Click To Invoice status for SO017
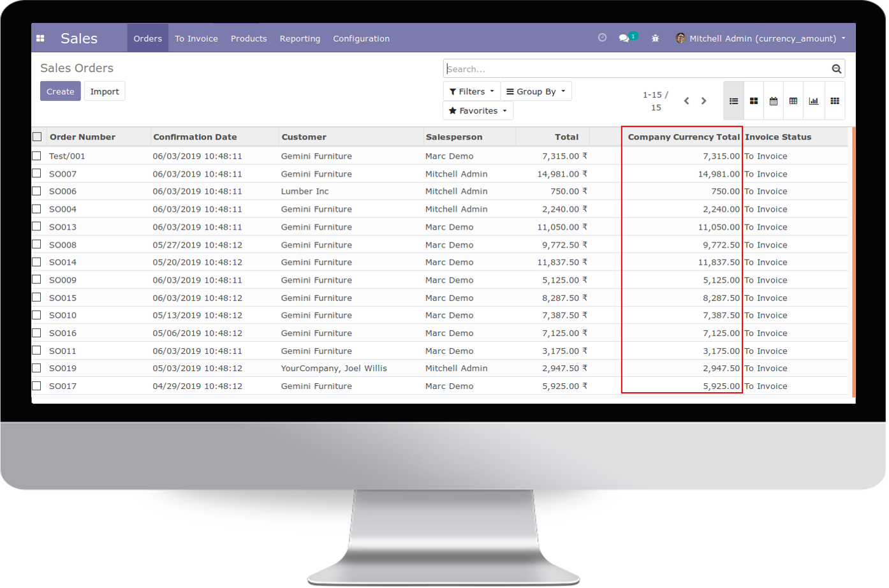889x588 pixels. tap(766, 386)
